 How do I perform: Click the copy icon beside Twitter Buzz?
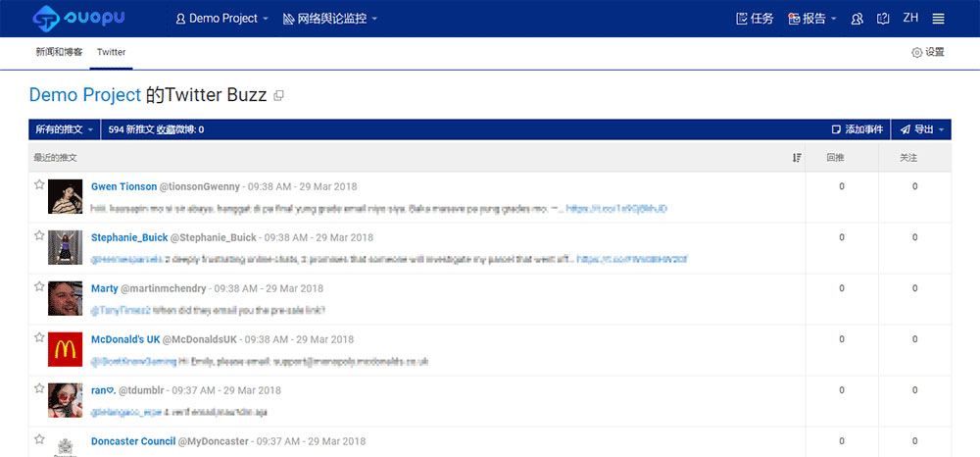278,96
